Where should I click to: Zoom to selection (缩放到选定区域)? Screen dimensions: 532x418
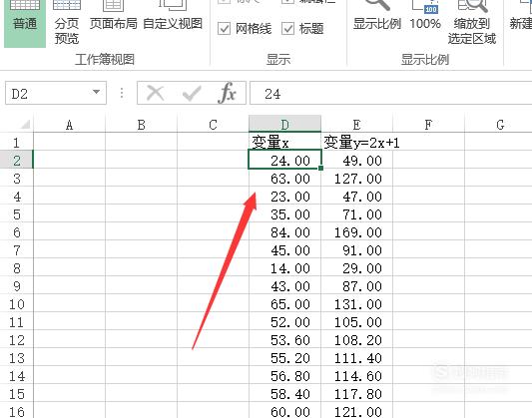click(472, 23)
